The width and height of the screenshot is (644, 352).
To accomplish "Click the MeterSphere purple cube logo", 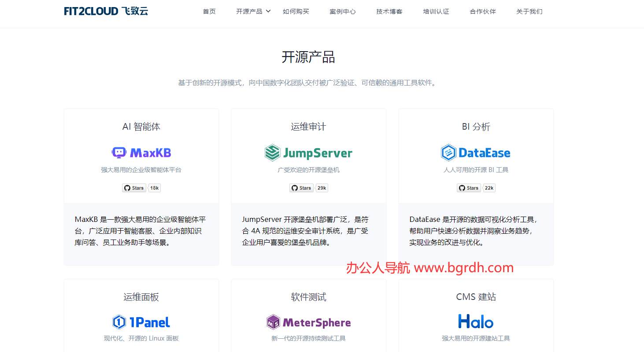I will tap(273, 322).
